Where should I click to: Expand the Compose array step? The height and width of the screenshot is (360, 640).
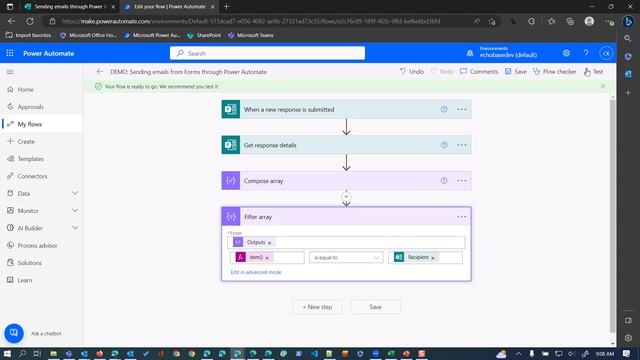[346, 181]
